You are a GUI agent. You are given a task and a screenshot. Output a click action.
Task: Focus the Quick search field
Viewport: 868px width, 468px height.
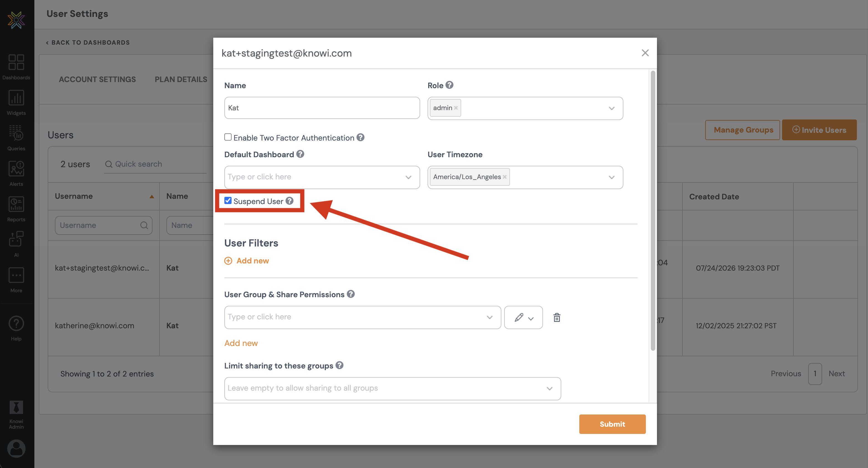[x=155, y=164]
